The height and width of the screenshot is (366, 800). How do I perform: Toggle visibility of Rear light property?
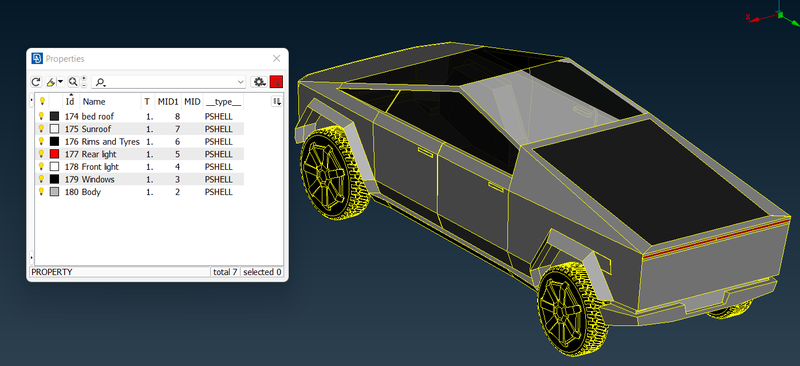42,154
